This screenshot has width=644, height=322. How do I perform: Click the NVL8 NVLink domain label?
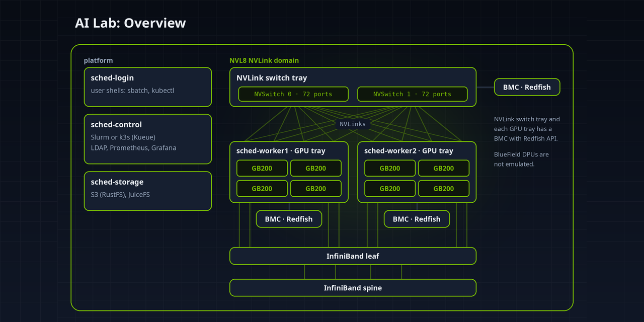264,60
